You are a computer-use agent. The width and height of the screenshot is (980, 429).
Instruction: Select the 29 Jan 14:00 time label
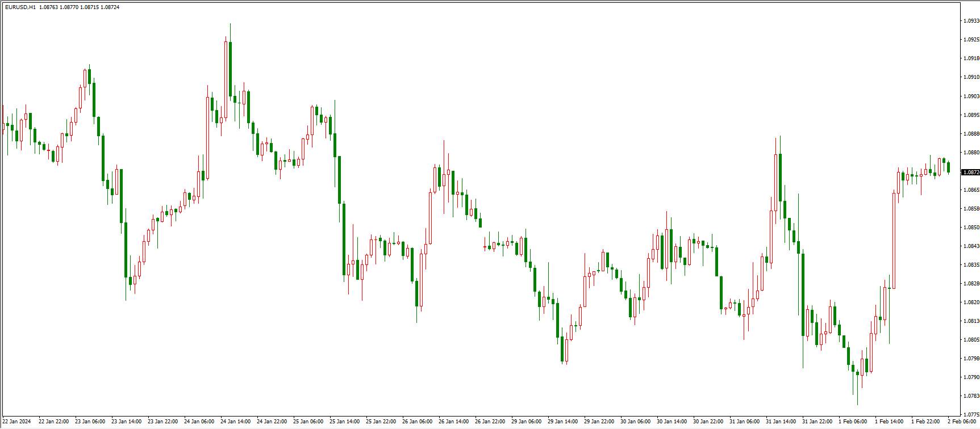click(x=563, y=421)
